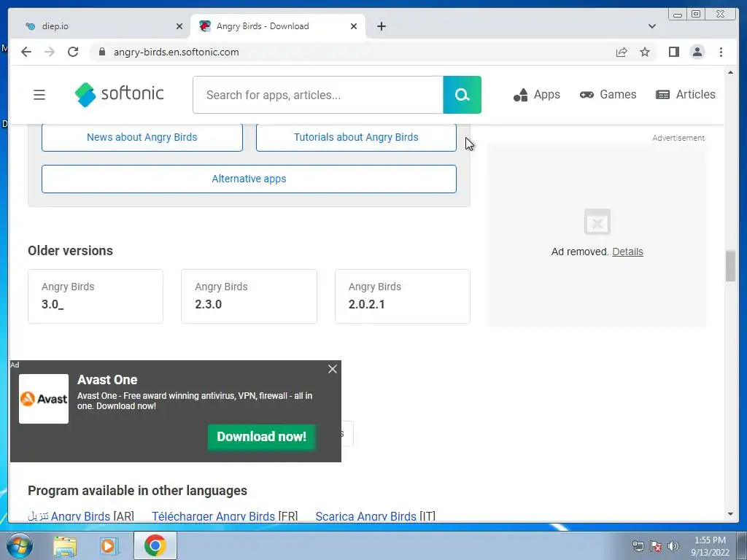Viewport: 747px width, 560px height.
Task: Click the Chrome taskbar icon
Action: pos(155,545)
